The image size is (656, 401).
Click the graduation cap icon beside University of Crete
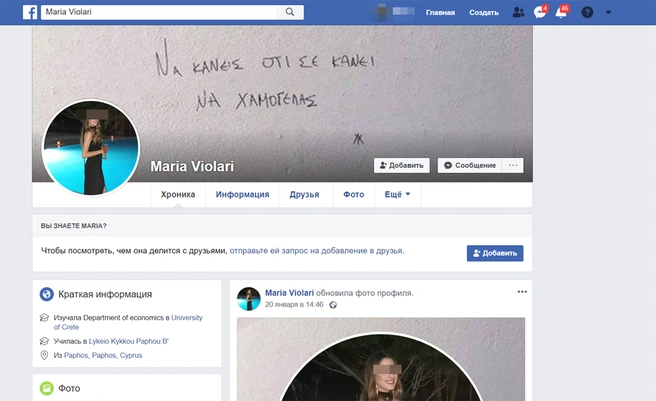point(44,318)
